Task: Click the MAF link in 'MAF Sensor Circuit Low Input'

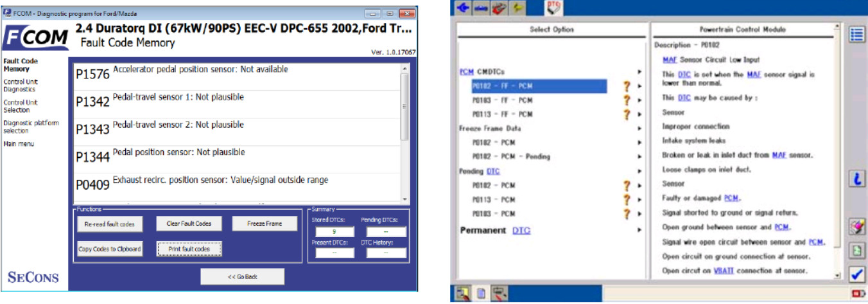Action: (668, 60)
